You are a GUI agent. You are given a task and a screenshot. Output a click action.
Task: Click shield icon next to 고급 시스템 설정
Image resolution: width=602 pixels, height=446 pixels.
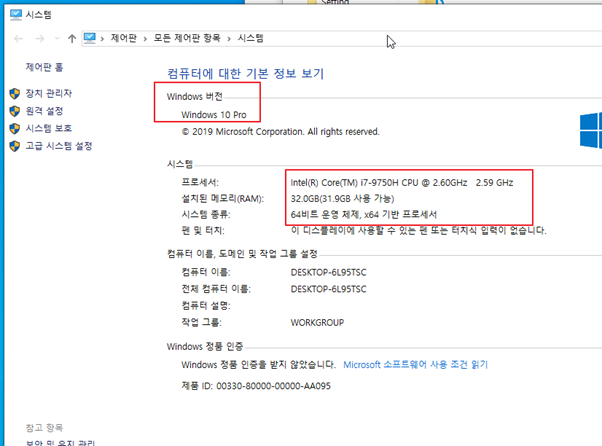pos(15,146)
